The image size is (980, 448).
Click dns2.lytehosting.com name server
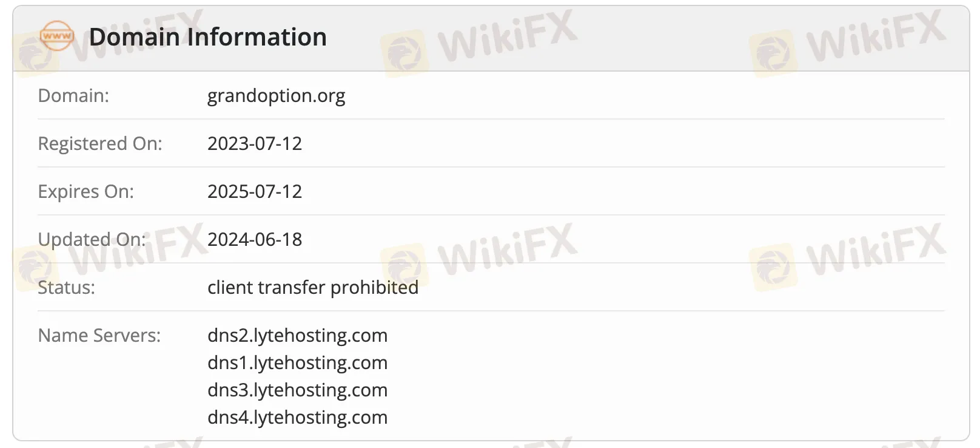(x=297, y=335)
